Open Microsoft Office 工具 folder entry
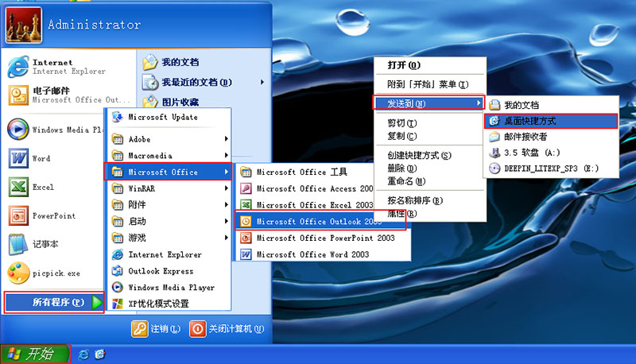The width and height of the screenshot is (636, 364). tap(304, 172)
